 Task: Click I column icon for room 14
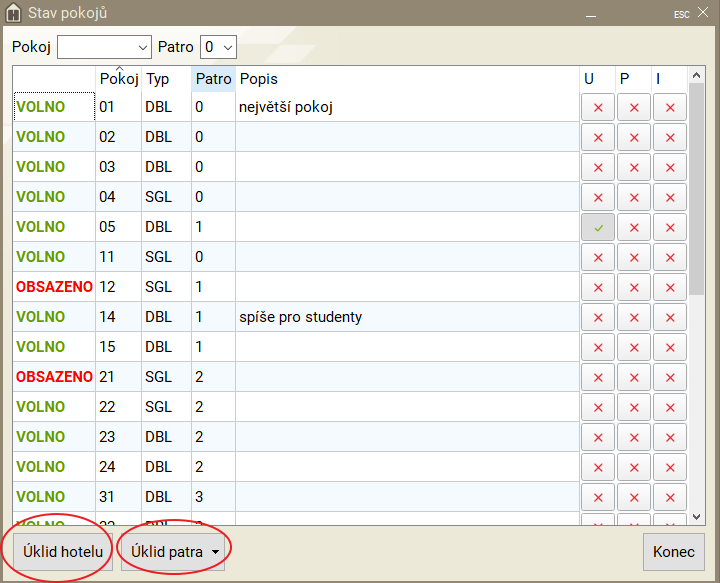[x=670, y=317]
